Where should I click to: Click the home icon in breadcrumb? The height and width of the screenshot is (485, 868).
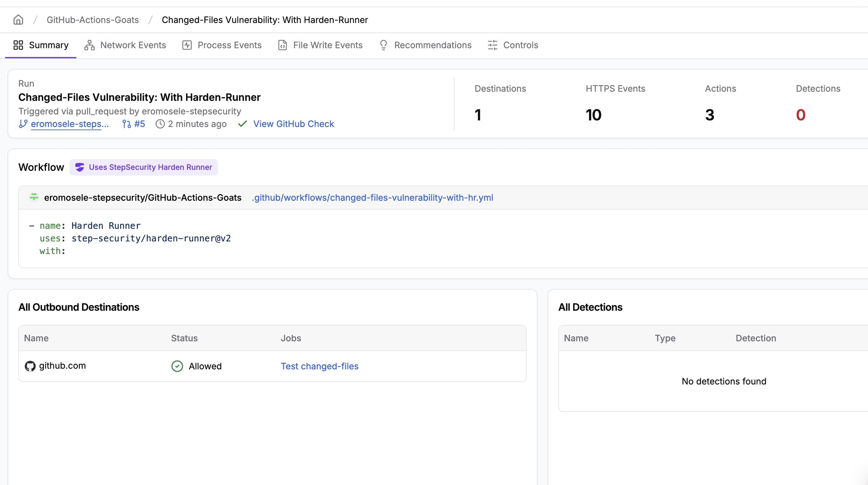18,20
